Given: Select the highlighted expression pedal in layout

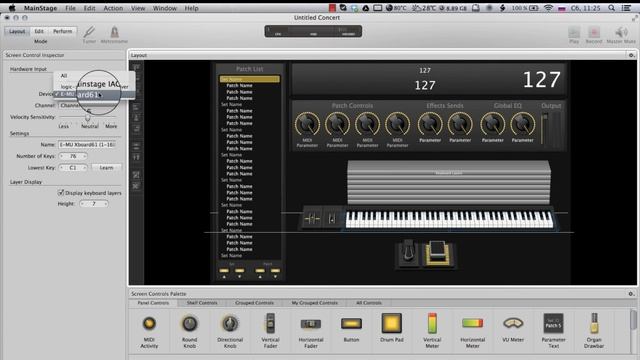Looking at the screenshot, I should [x=438, y=254].
